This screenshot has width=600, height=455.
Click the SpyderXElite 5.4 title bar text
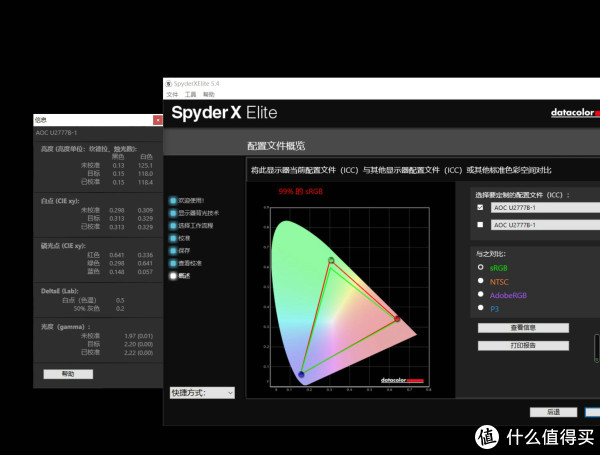[x=196, y=84]
